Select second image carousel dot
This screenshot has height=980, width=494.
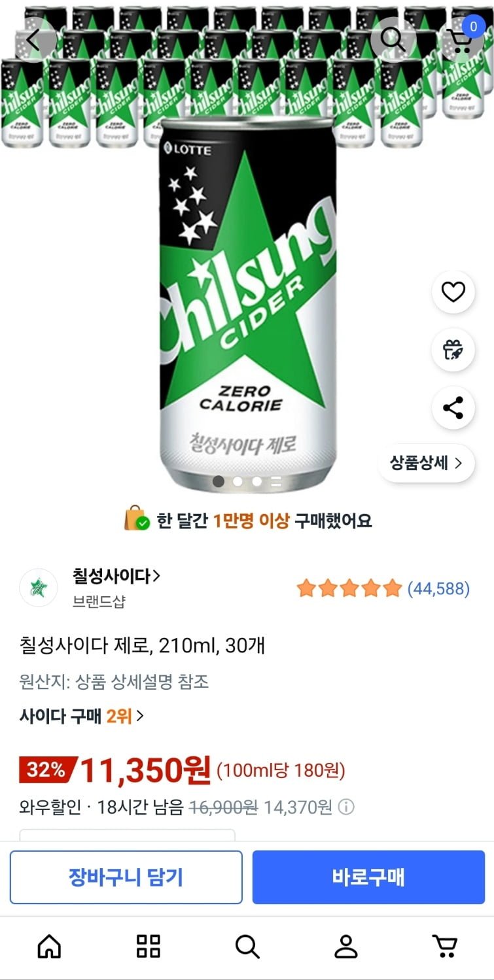point(238,482)
